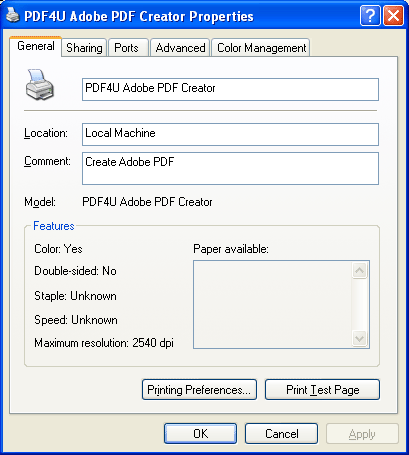
Task: Click the Print Test Page button
Action: pyautogui.click(x=322, y=389)
